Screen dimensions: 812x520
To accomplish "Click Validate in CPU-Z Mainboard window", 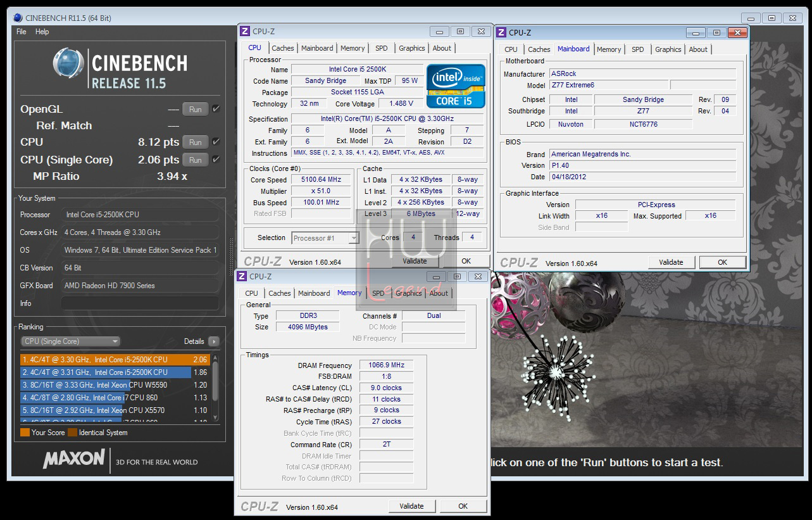I will 671,262.
